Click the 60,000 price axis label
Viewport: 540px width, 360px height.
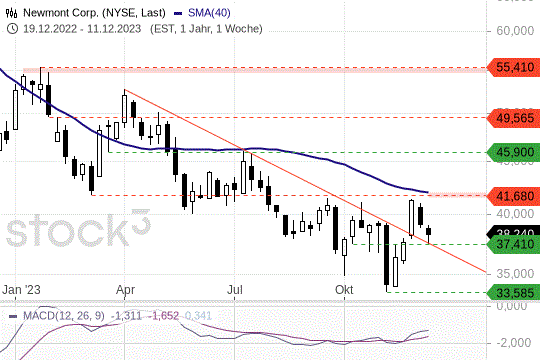tap(515, 31)
